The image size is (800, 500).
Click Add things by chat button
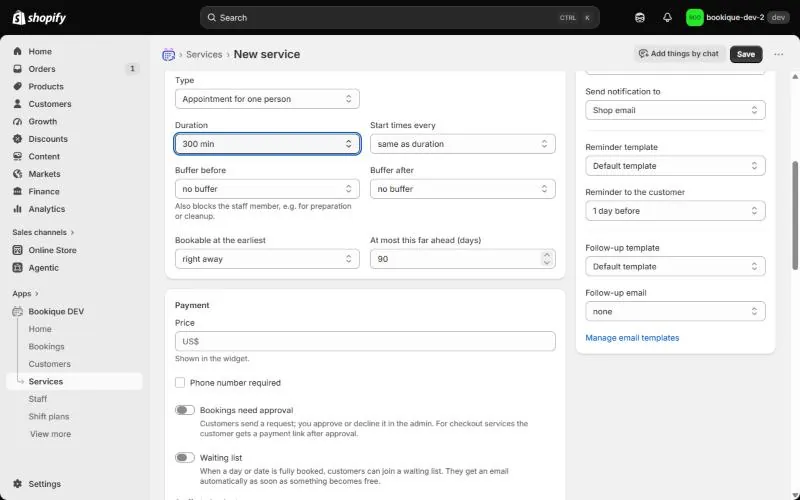click(x=679, y=54)
